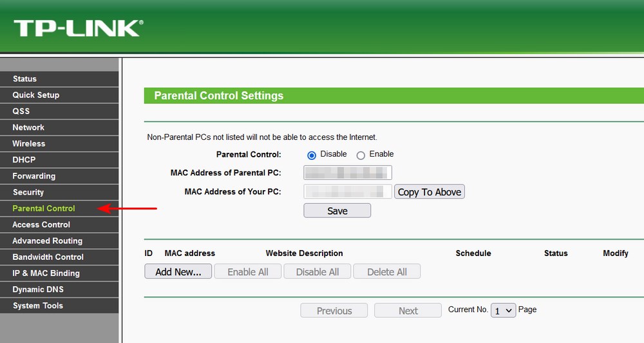This screenshot has width=644, height=343.
Task: Open the Current No. page dropdown
Action: coord(503,311)
